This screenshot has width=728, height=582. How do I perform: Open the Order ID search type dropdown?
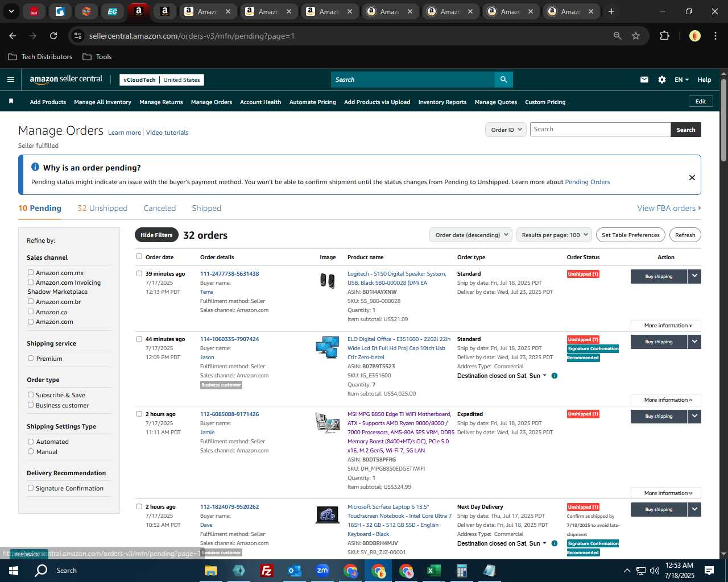[506, 130]
